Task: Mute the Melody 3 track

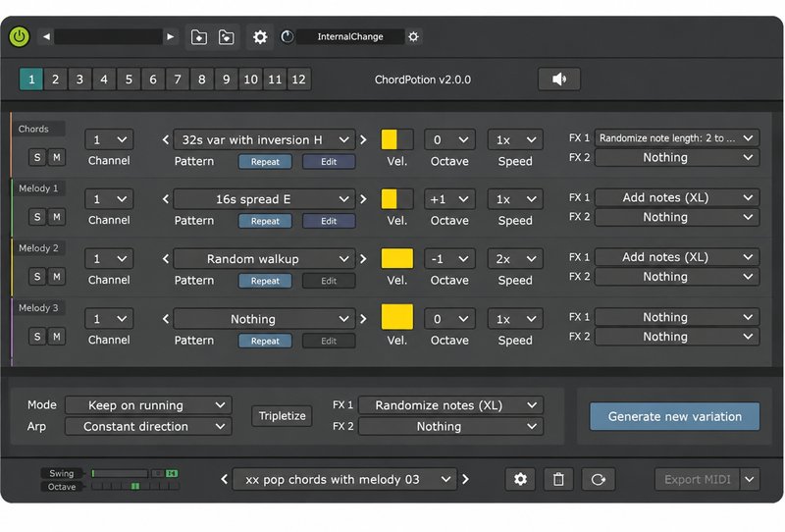Action: (57, 337)
